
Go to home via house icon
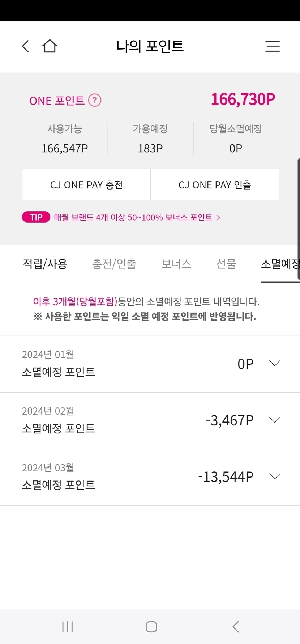(x=50, y=46)
